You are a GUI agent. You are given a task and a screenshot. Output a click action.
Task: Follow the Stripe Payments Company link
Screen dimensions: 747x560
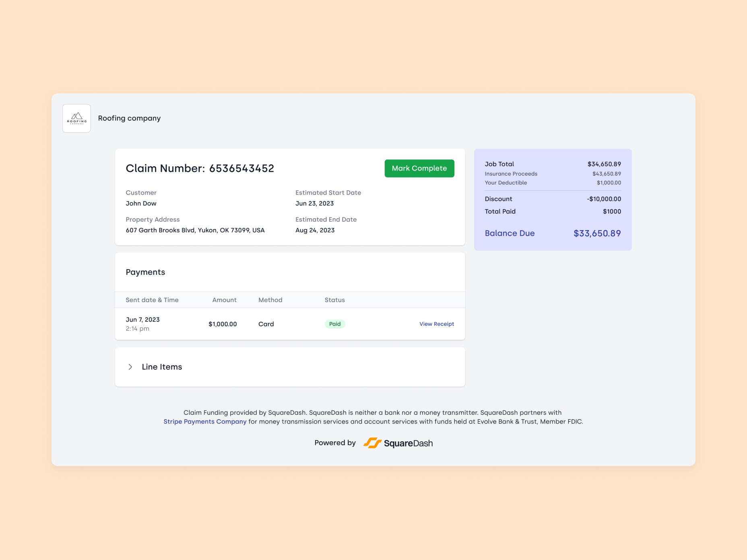(x=205, y=421)
